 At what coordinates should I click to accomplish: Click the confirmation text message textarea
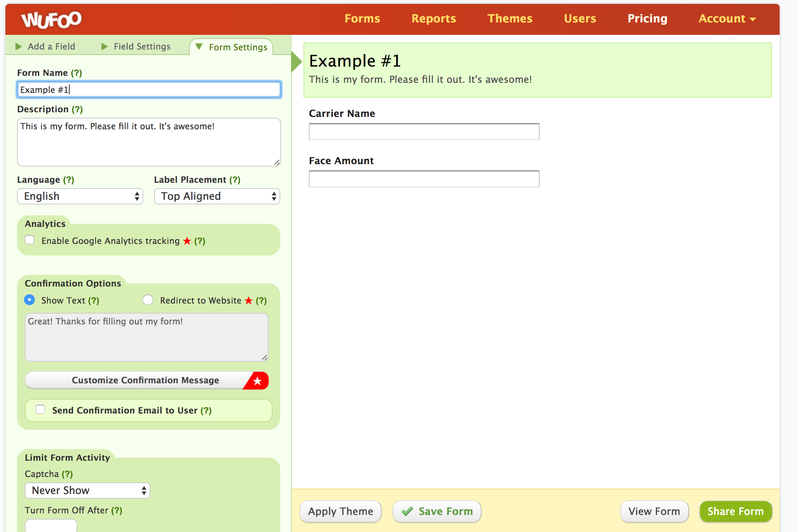[147, 337]
